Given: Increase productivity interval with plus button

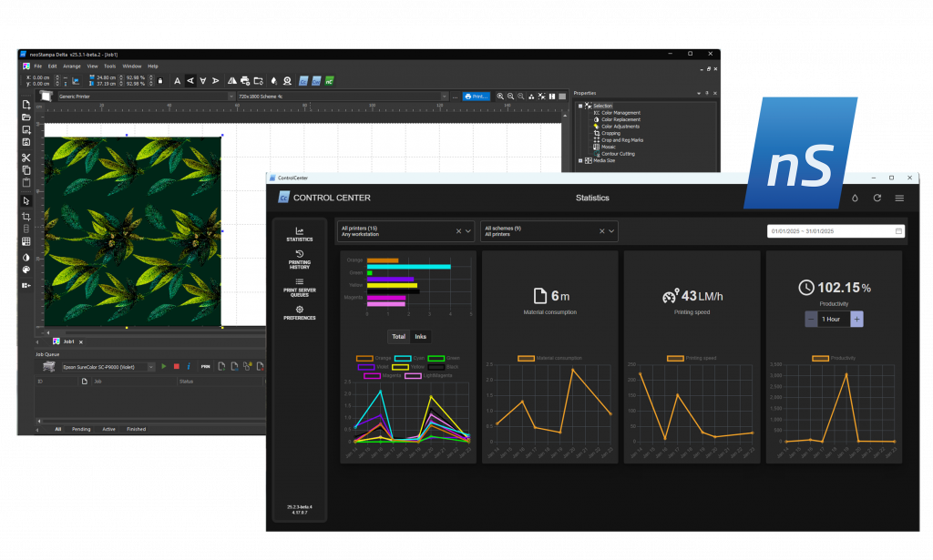Looking at the screenshot, I should pos(856,320).
